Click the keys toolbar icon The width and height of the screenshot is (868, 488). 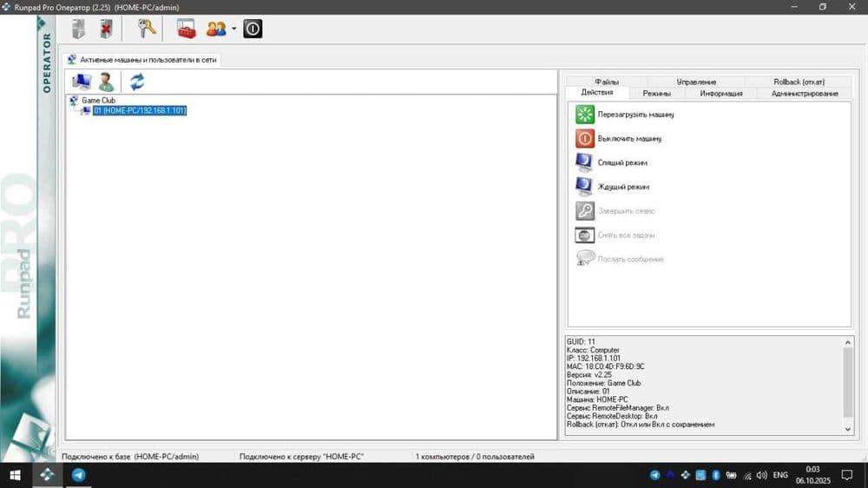point(147,29)
